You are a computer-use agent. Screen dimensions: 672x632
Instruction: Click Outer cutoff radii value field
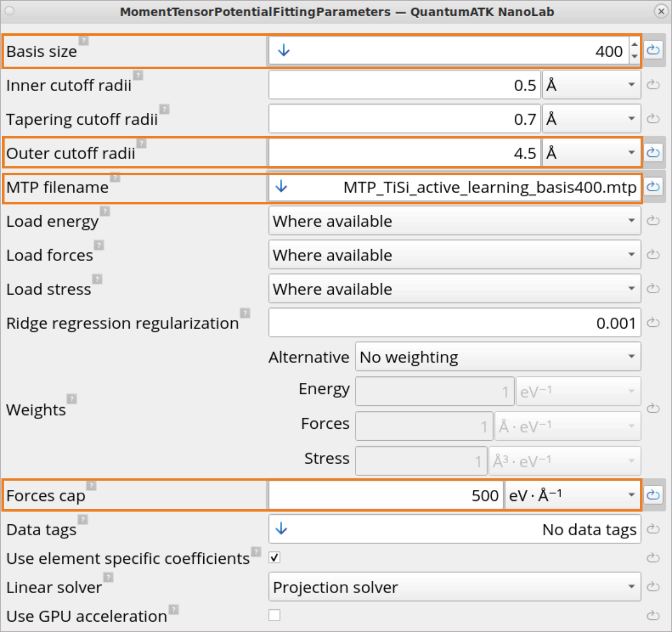click(x=405, y=153)
